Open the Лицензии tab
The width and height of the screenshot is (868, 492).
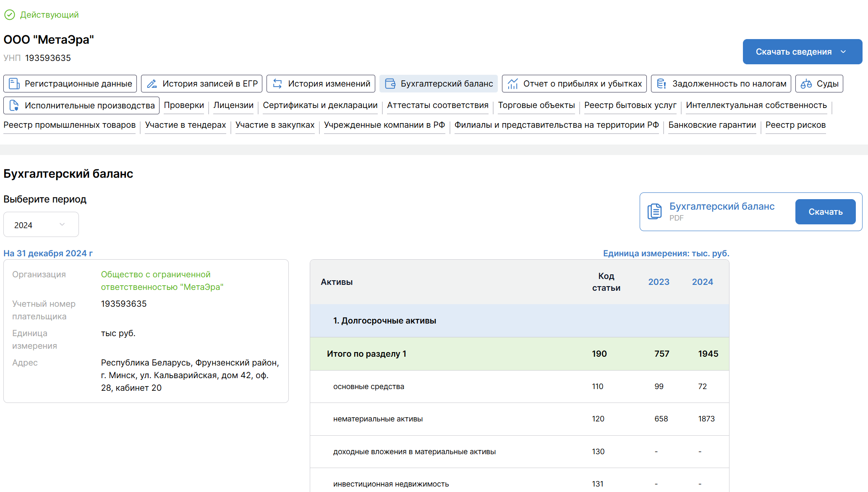tap(233, 105)
